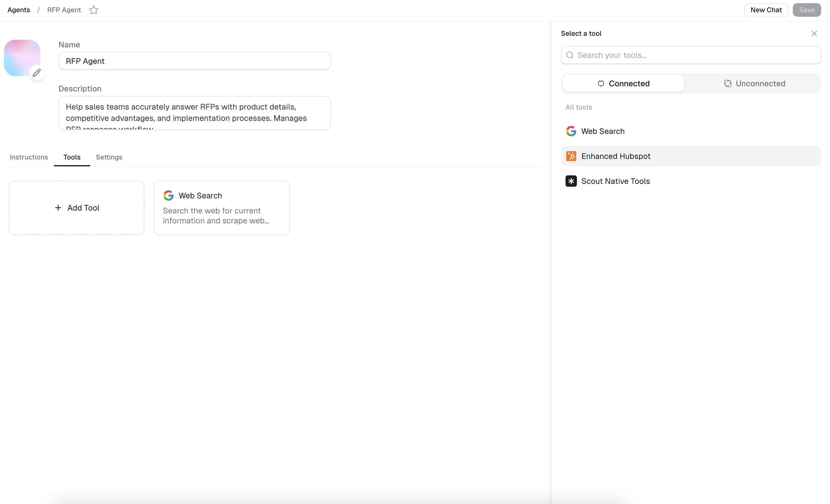Click the Hubspot icon in tool list
This screenshot has height=504, width=830.
point(571,156)
